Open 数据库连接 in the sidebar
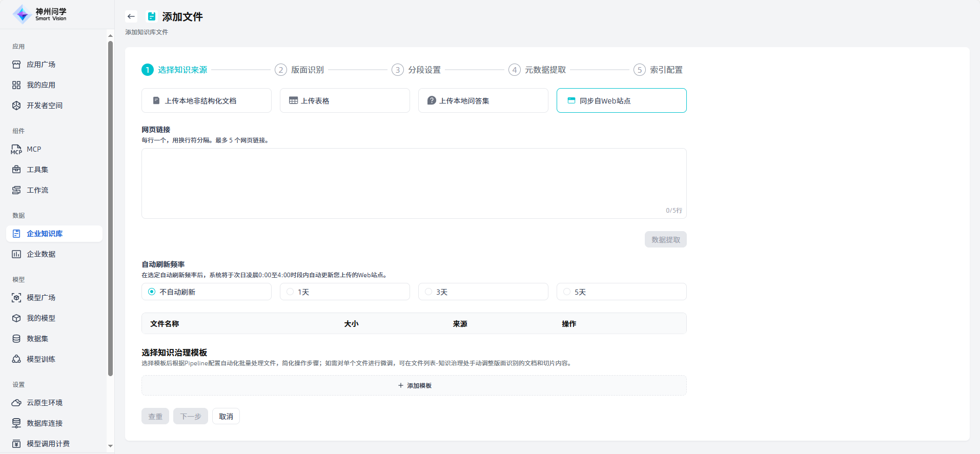The height and width of the screenshot is (454, 980). [x=45, y=423]
